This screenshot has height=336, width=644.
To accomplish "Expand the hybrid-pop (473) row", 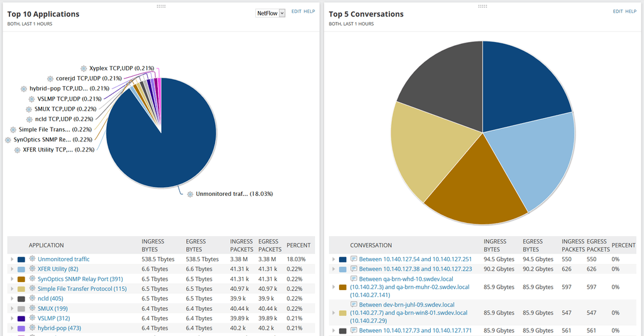I will click(x=12, y=328).
